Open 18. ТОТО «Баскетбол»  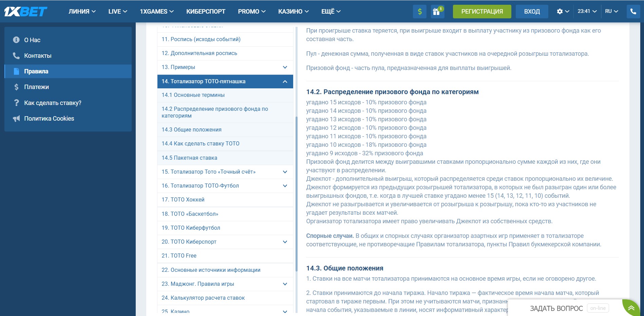pyautogui.click(x=225, y=214)
